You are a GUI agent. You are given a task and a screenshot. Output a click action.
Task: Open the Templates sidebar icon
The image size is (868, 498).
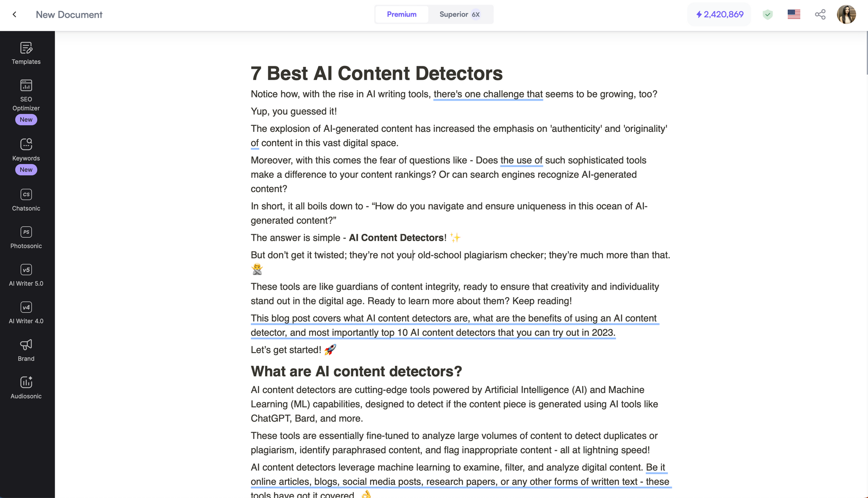[26, 53]
